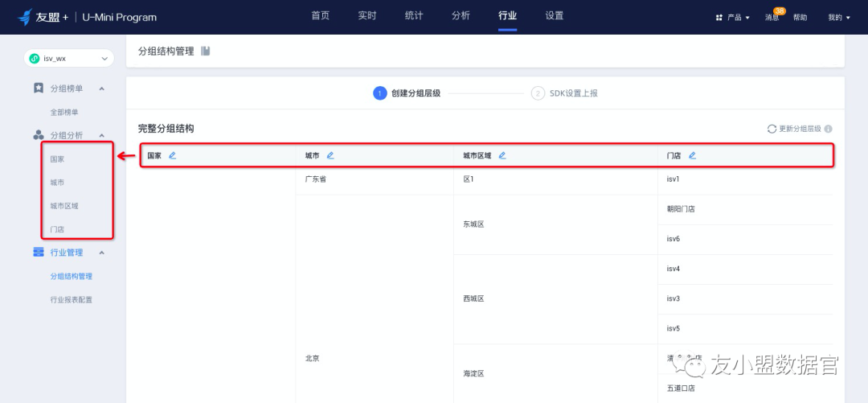Click the 分组榜单 star icon
Image resolution: width=868 pixels, height=403 pixels.
pyautogui.click(x=39, y=88)
